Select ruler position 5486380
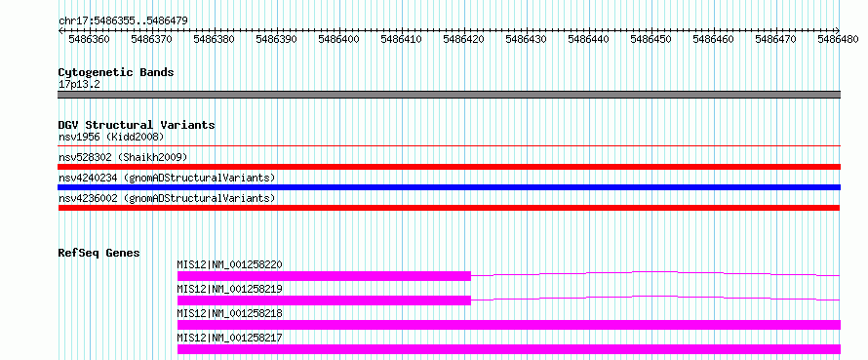Screen dimensions: 868x360 click(x=214, y=39)
